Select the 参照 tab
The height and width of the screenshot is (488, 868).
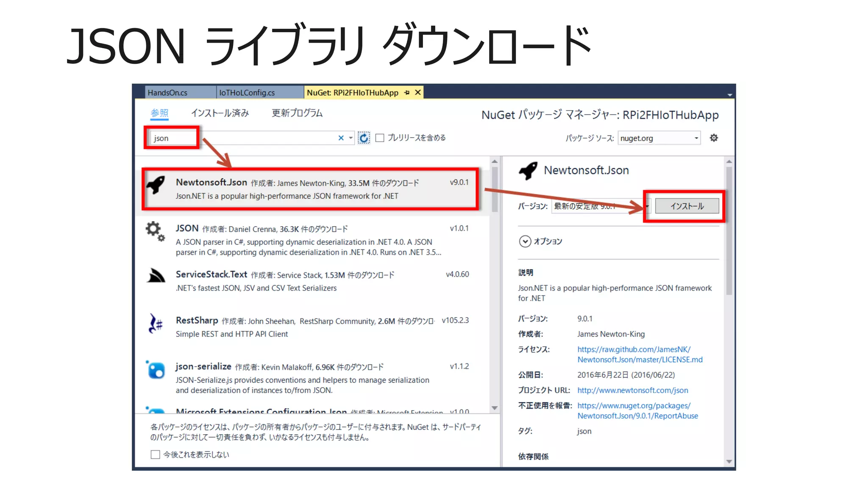[x=159, y=114]
